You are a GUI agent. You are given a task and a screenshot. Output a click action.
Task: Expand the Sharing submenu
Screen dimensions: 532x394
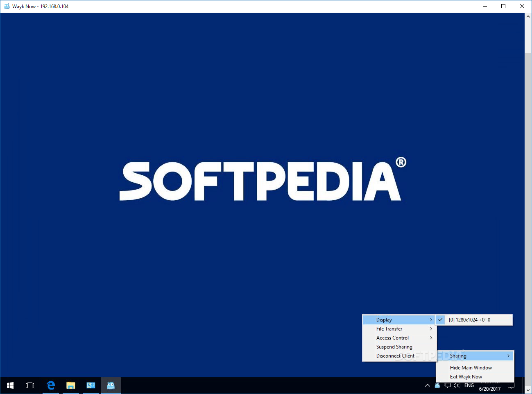tap(475, 356)
